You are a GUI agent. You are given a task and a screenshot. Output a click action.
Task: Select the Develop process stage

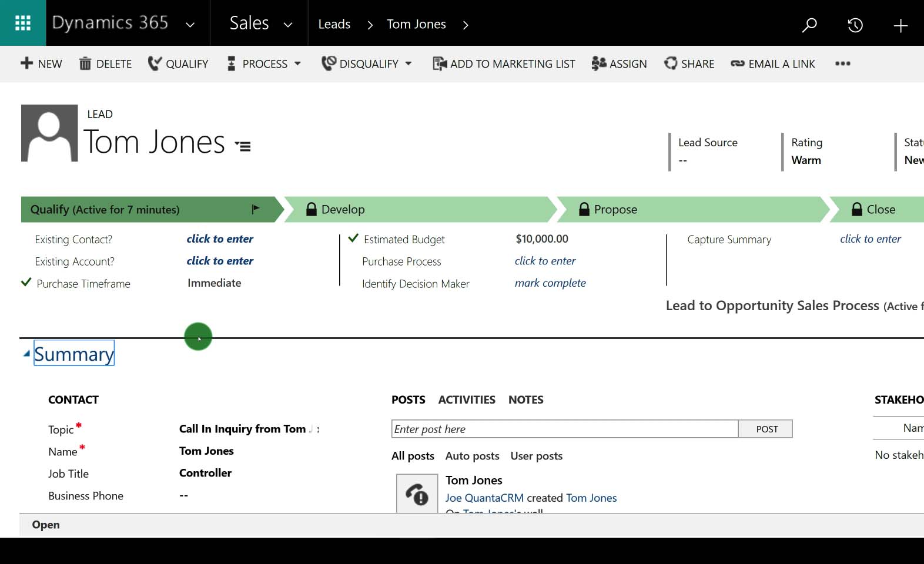(x=420, y=209)
